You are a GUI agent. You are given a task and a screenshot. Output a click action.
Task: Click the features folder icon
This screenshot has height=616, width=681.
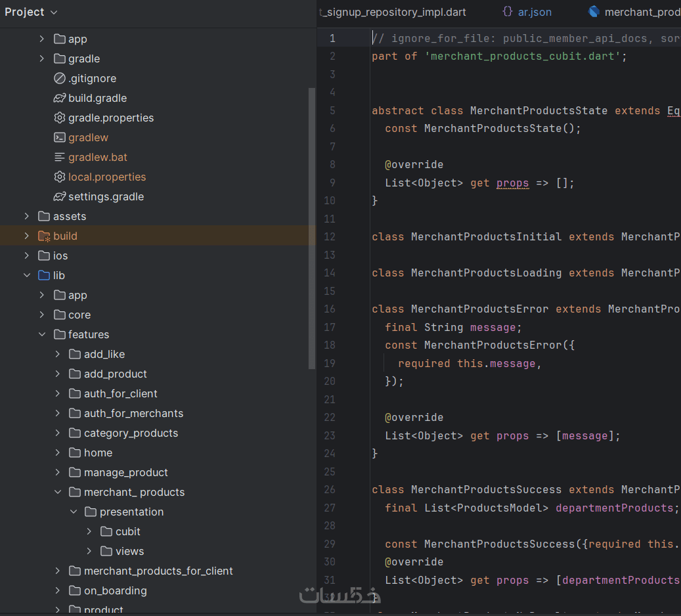point(60,334)
